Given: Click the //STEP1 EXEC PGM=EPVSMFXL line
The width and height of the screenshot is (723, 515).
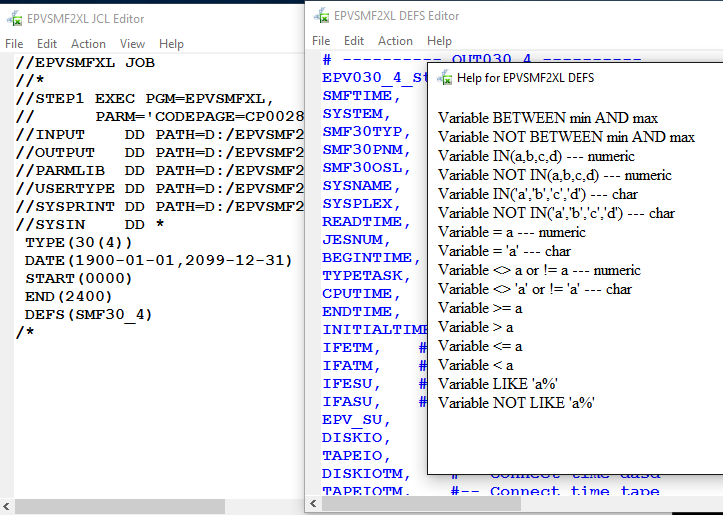Looking at the screenshot, I should coord(145,99).
